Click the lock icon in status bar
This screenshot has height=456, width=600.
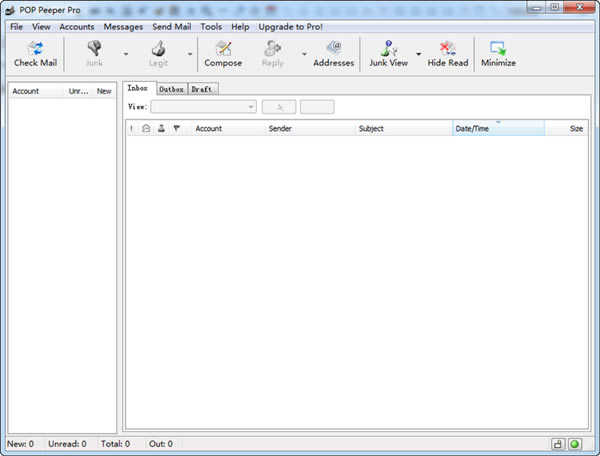(x=558, y=443)
